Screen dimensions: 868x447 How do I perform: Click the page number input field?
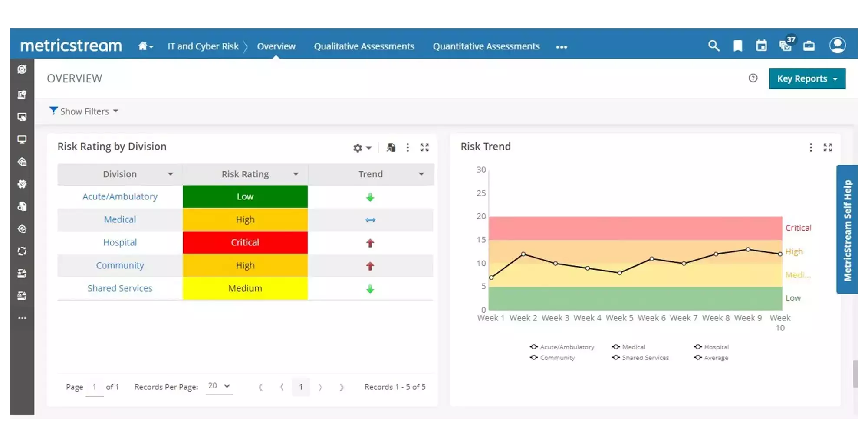[94, 387]
